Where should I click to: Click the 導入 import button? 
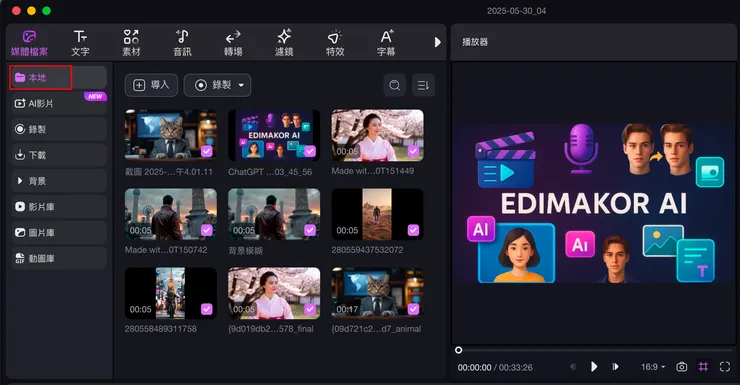pos(151,85)
